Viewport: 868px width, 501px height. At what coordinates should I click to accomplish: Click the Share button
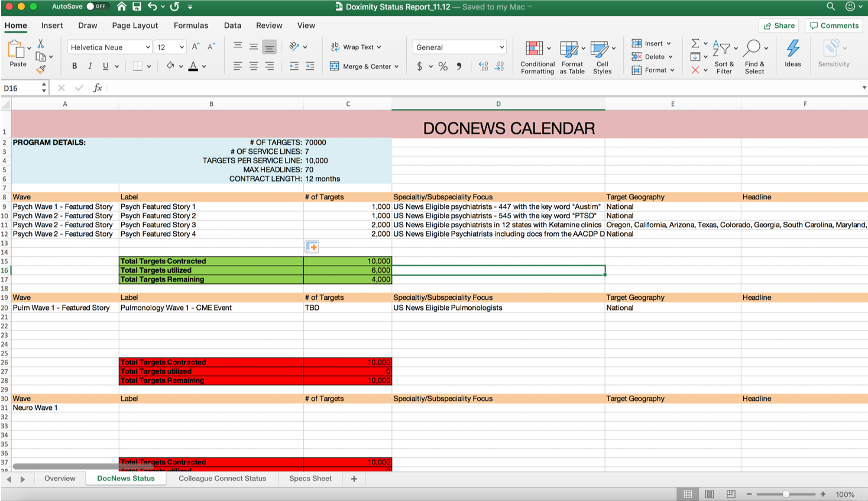point(779,25)
